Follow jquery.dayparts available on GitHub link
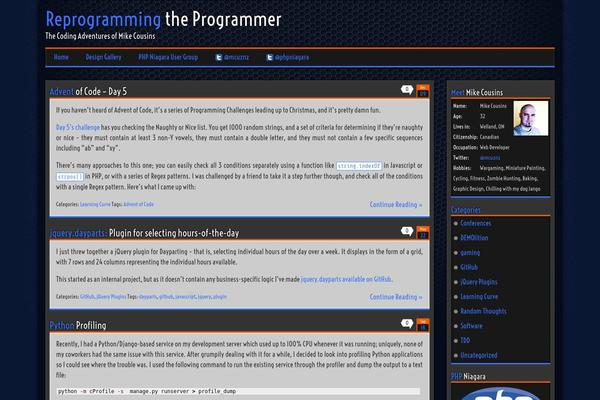 347,279
